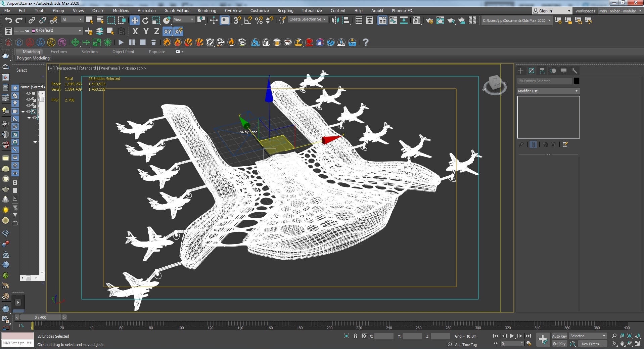Open the Rendering menu
Viewport: 644px width, 349px height.
coord(206,11)
